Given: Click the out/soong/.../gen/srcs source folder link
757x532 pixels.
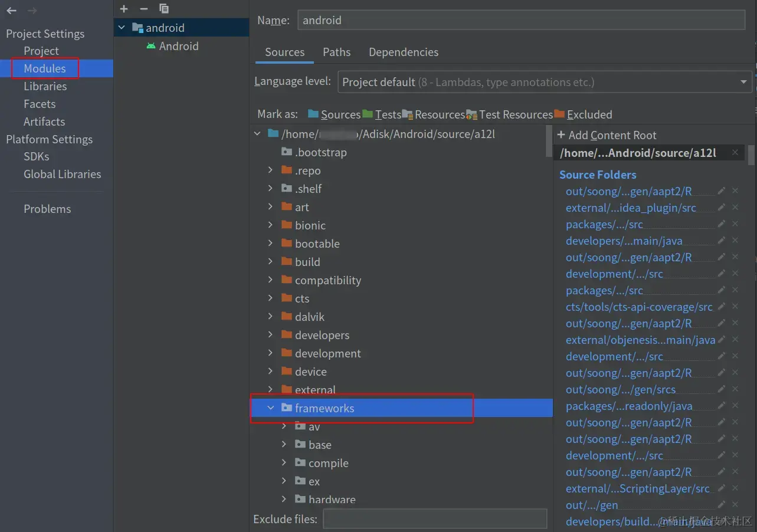Looking at the screenshot, I should tap(621, 389).
